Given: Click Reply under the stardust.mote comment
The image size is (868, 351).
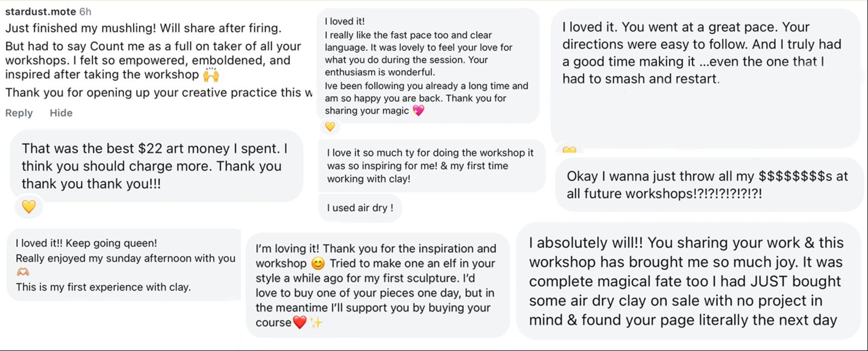Looking at the screenshot, I should (19, 113).
